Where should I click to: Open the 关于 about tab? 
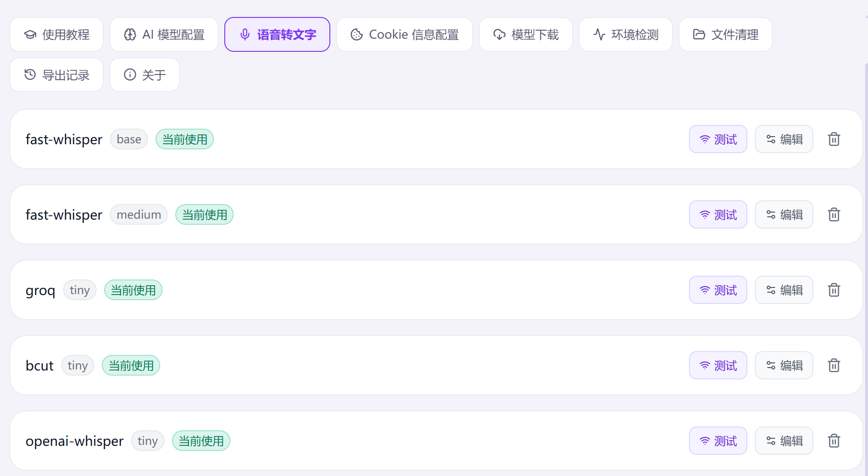click(145, 74)
